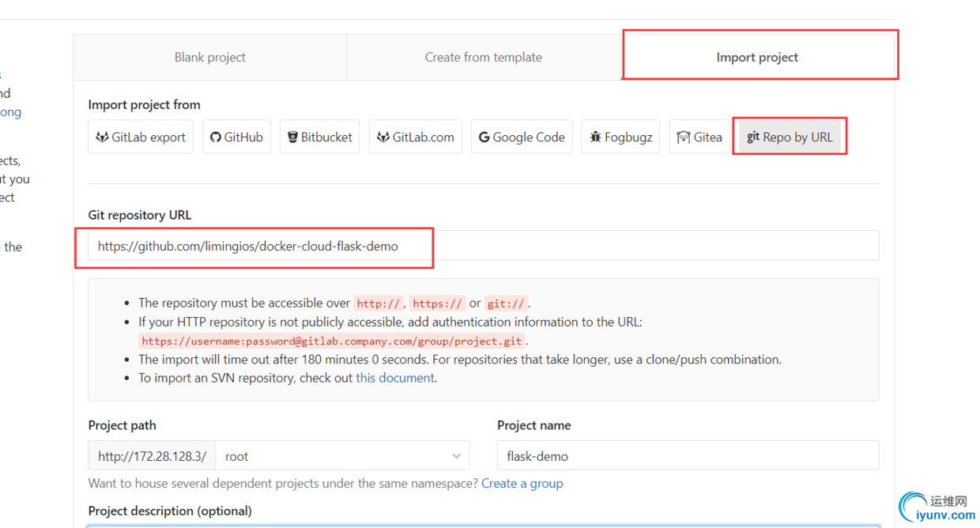
Task: Click the namespace dropdown chevron arrow
Action: click(x=456, y=456)
